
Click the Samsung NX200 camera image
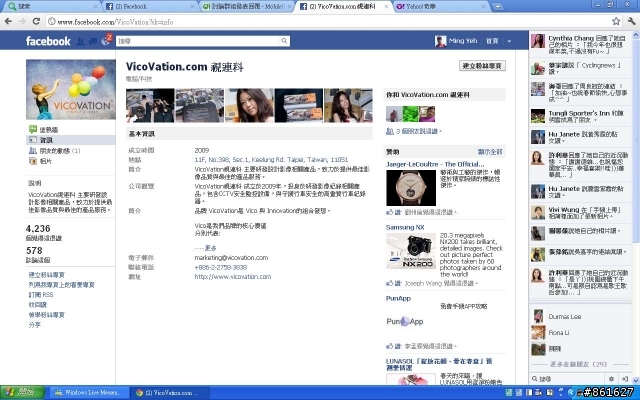411,251
